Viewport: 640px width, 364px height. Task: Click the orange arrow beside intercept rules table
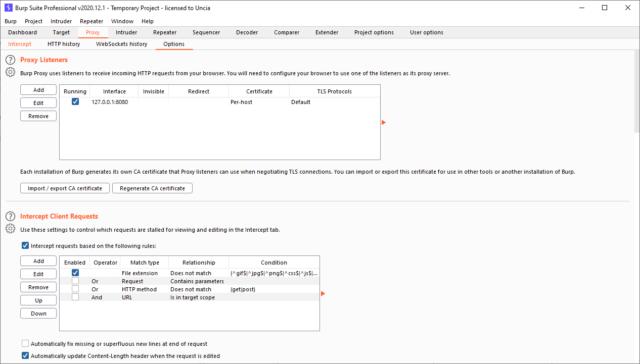tap(323, 293)
